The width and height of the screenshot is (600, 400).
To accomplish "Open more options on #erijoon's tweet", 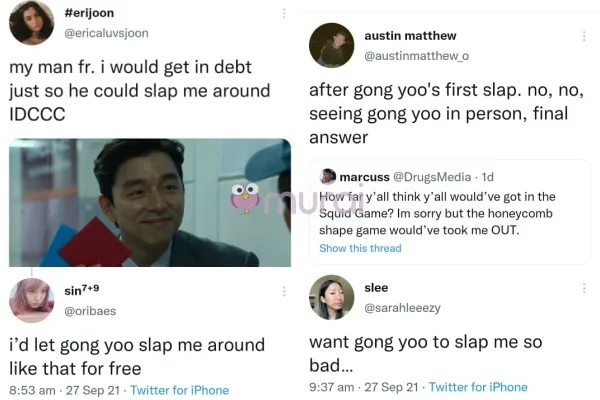I will tap(284, 13).
